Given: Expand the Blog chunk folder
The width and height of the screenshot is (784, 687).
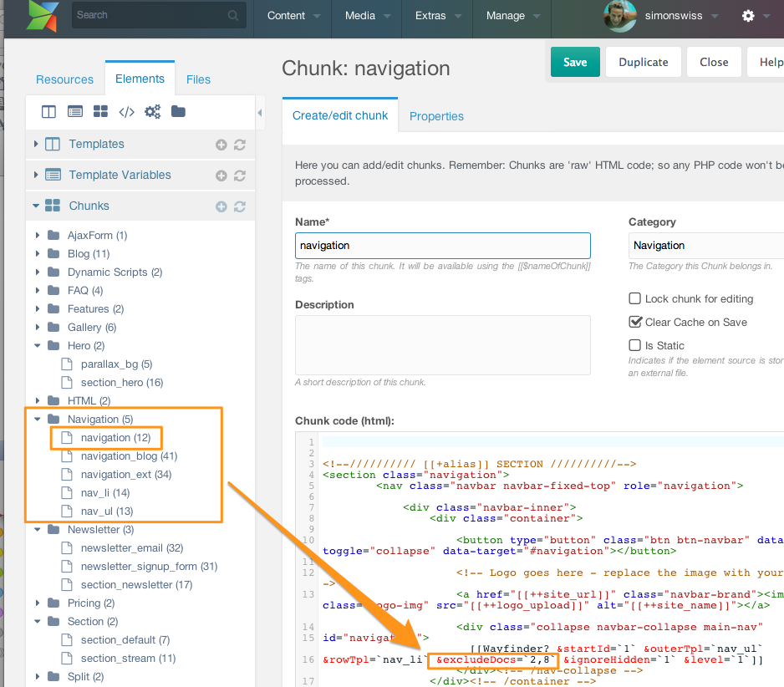Looking at the screenshot, I should (x=38, y=254).
